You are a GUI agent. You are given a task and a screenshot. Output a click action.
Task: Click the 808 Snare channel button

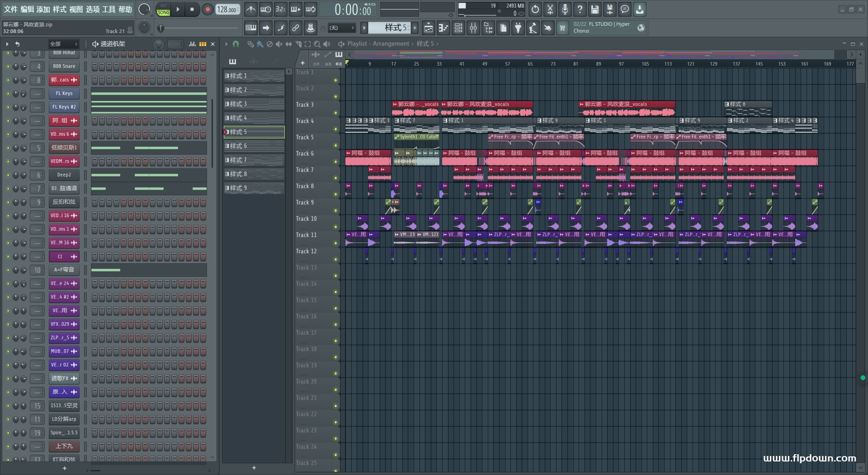64,66
